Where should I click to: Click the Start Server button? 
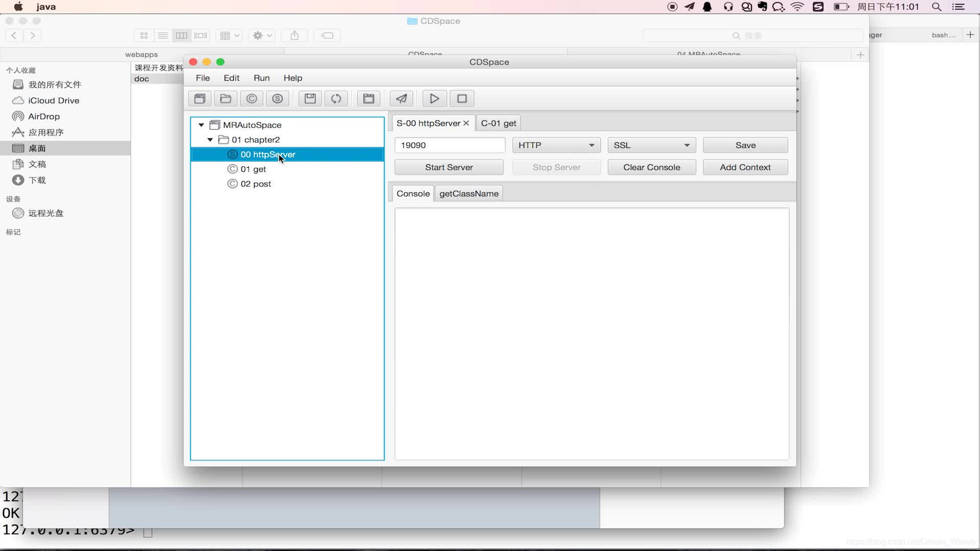pos(449,167)
